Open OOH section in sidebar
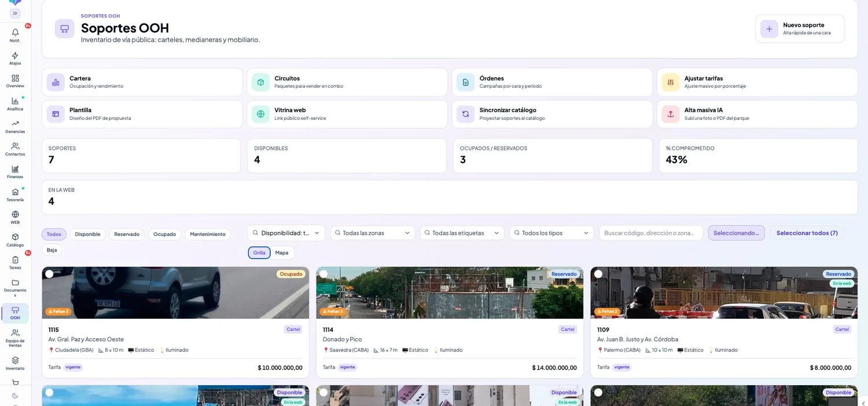The height and width of the screenshot is (406, 868). (15, 313)
